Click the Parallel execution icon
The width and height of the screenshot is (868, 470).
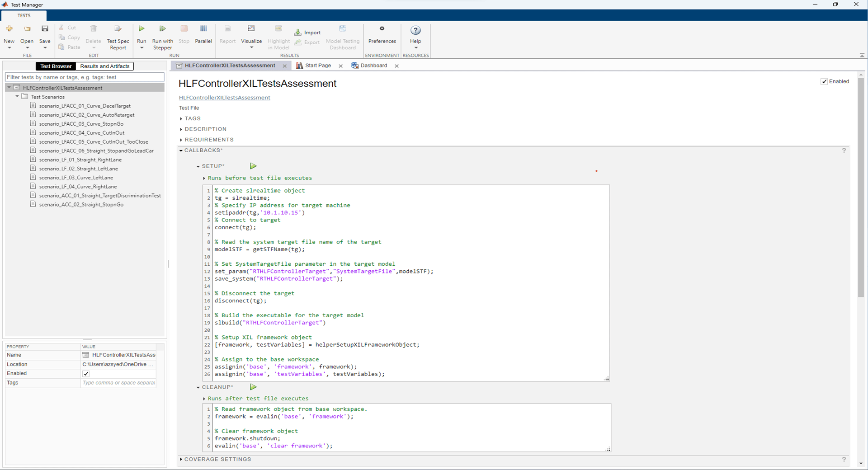pyautogui.click(x=203, y=29)
